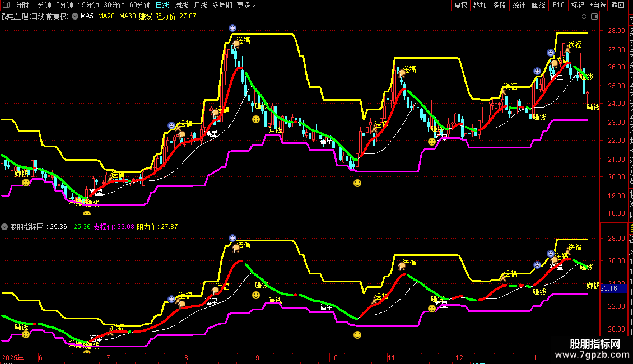The image size is (633, 364).
Task: Switch to 分时 intraday view
Action: click(x=22, y=5)
